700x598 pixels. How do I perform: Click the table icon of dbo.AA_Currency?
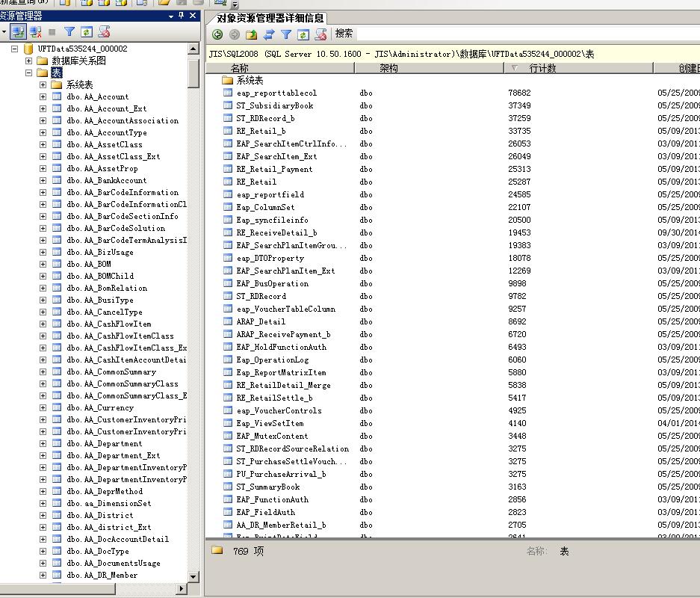57,407
